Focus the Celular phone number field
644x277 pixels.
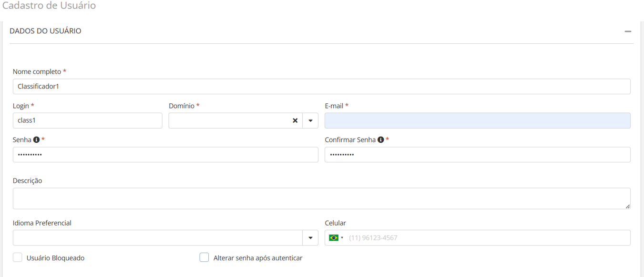pyautogui.click(x=486, y=238)
